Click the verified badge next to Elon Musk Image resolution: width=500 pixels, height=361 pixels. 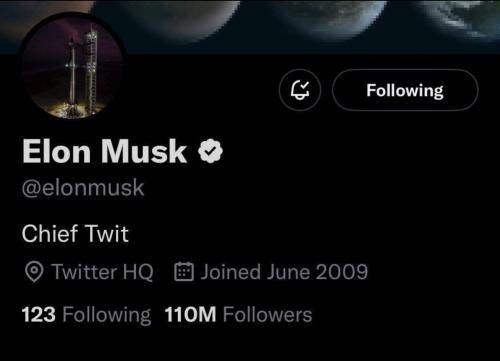point(210,152)
